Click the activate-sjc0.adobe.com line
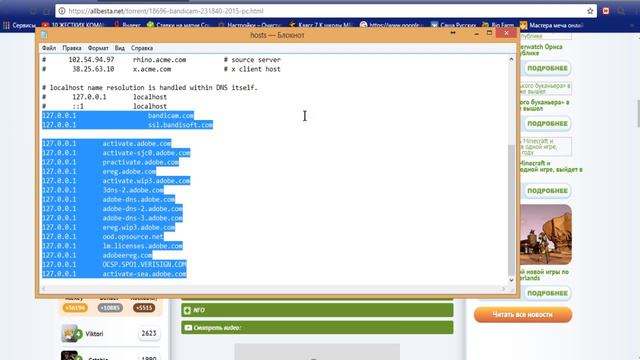 tap(116, 153)
